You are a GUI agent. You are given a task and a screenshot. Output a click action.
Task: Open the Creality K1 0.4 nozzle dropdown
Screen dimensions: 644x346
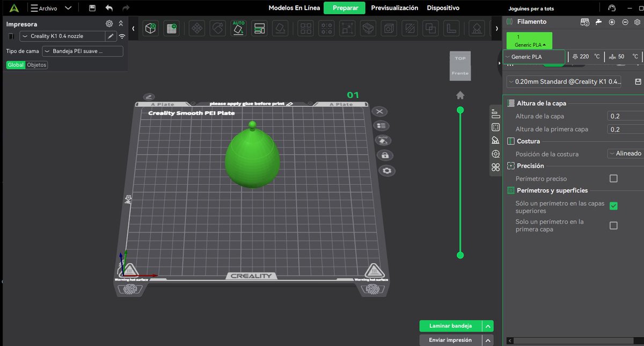click(63, 36)
